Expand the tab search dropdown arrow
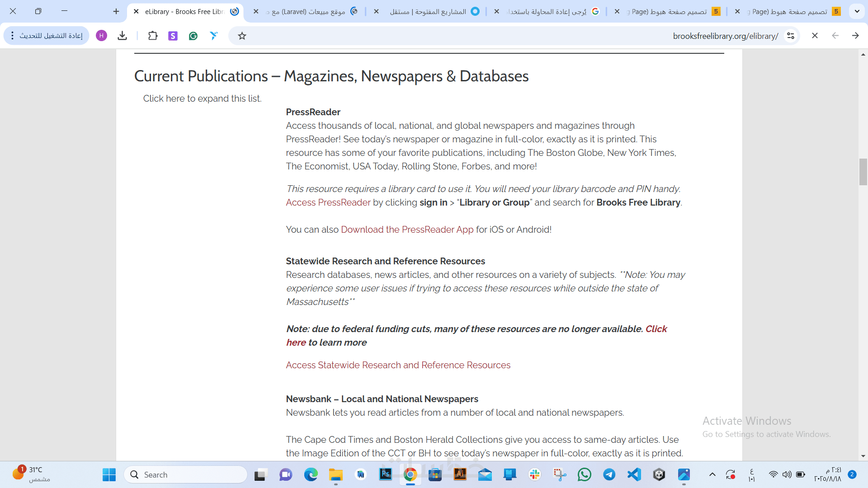The height and width of the screenshot is (488, 868). coord(857,11)
